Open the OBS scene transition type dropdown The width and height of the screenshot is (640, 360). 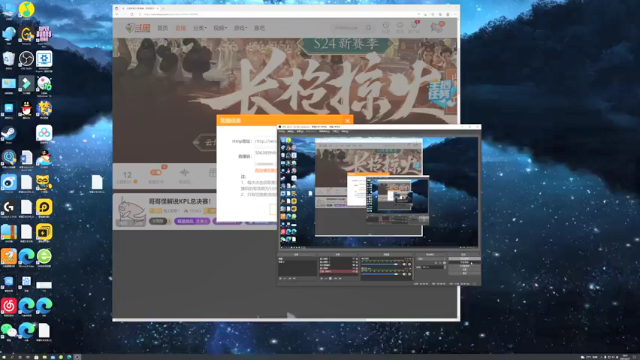pos(431,259)
